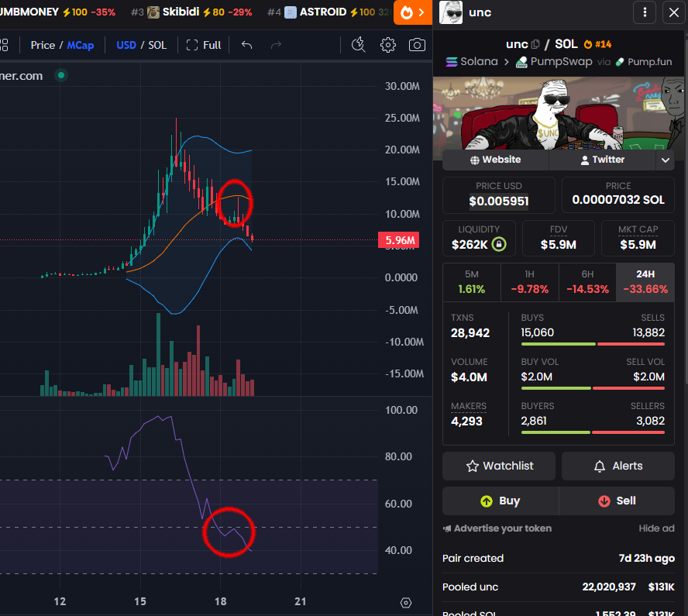Open the token Website link
This screenshot has height=616, width=688.
coord(495,160)
